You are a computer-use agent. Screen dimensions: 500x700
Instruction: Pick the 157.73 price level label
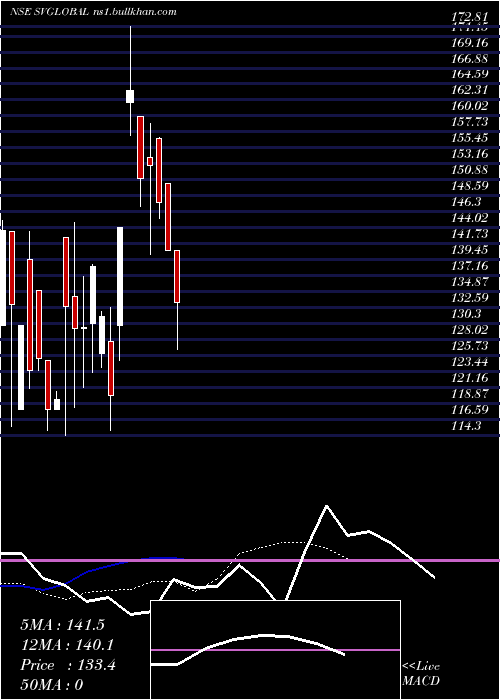470,122
